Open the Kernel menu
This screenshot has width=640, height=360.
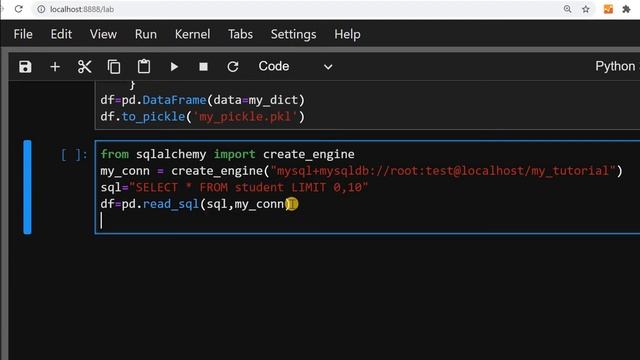click(192, 34)
